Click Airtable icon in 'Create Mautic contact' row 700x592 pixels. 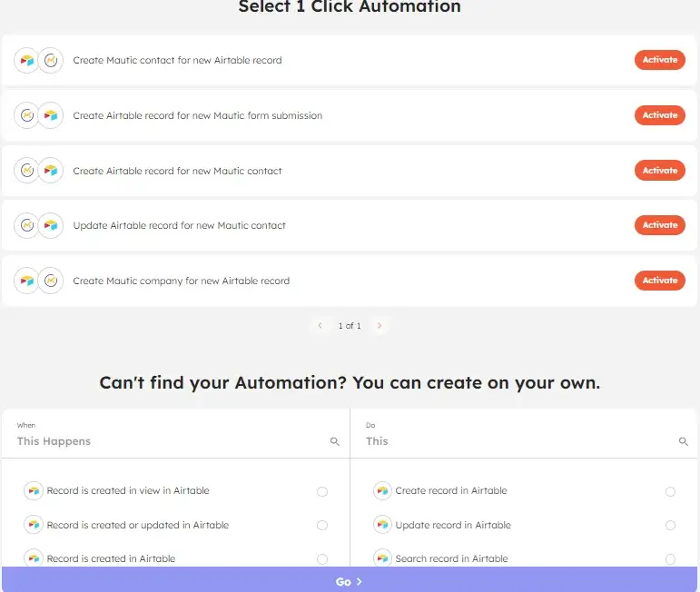coord(27,60)
